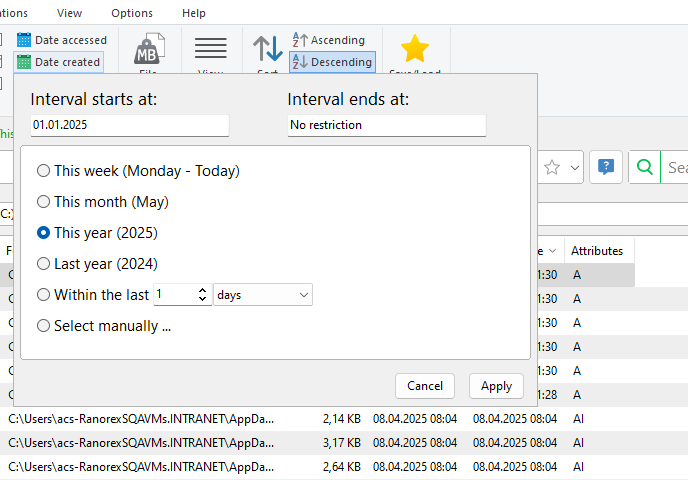Click the Date created calendar icon

(x=24, y=62)
